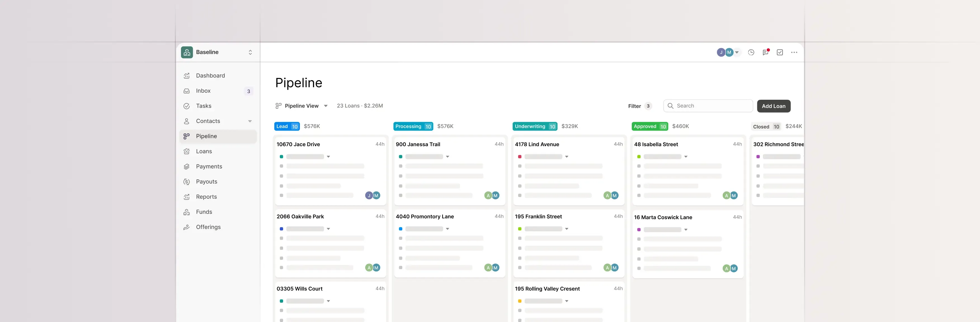Open the 4178 Lind Avenue loan card

[537, 145]
